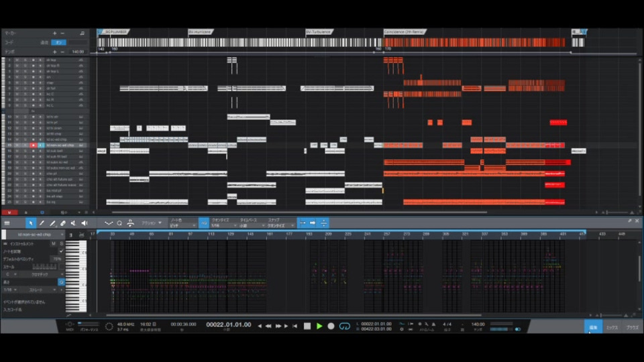Toggle the Auto-scroll arrow button in editor
The image size is (644, 362).
coord(313,223)
